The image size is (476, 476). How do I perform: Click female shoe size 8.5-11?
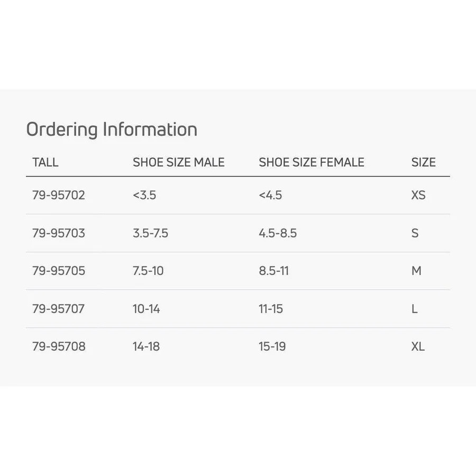pos(274,271)
